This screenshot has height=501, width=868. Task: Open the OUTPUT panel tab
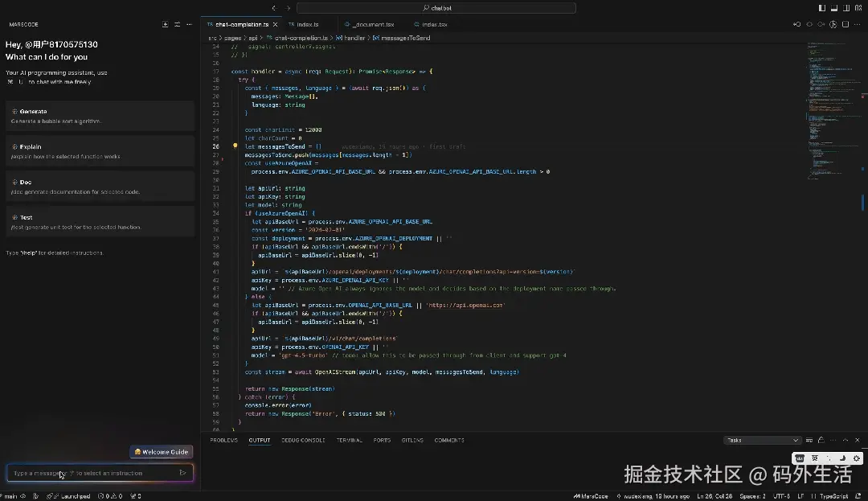point(259,440)
